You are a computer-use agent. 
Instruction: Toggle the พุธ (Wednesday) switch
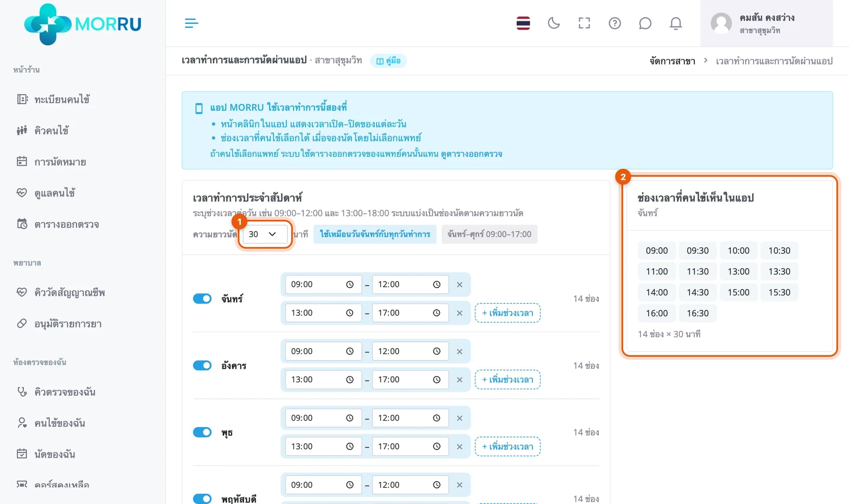tap(202, 432)
